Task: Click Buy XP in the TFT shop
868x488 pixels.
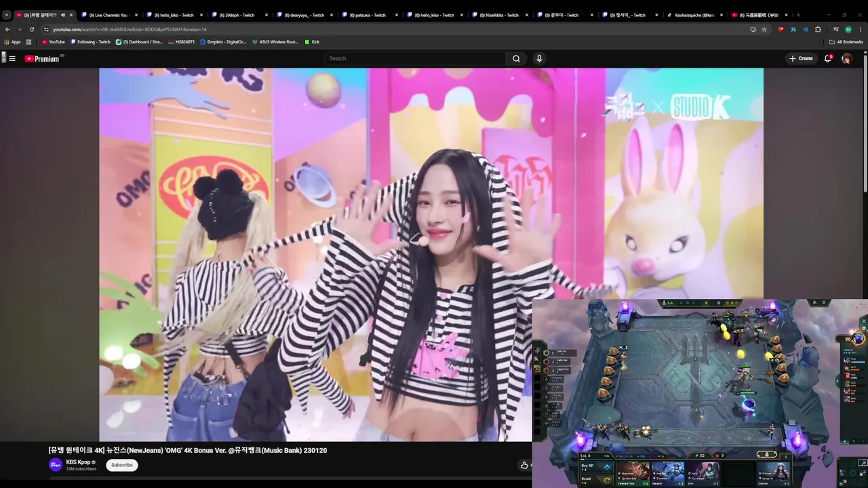Action: [596, 467]
